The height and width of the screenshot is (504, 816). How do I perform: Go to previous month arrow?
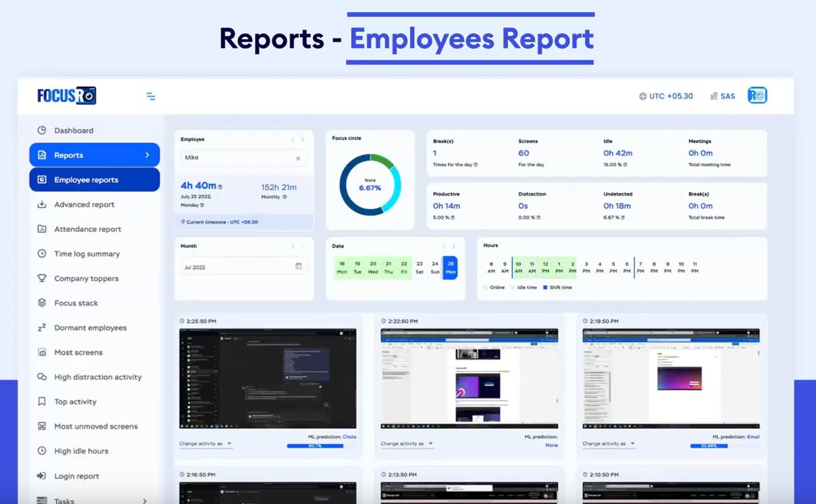pos(293,247)
